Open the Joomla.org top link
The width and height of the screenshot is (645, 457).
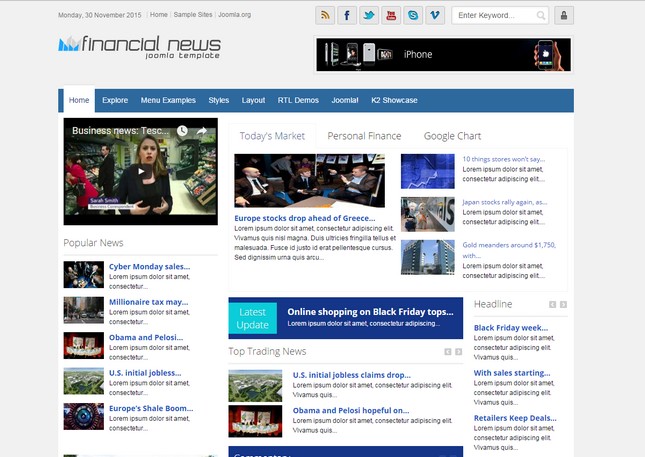[x=234, y=15]
